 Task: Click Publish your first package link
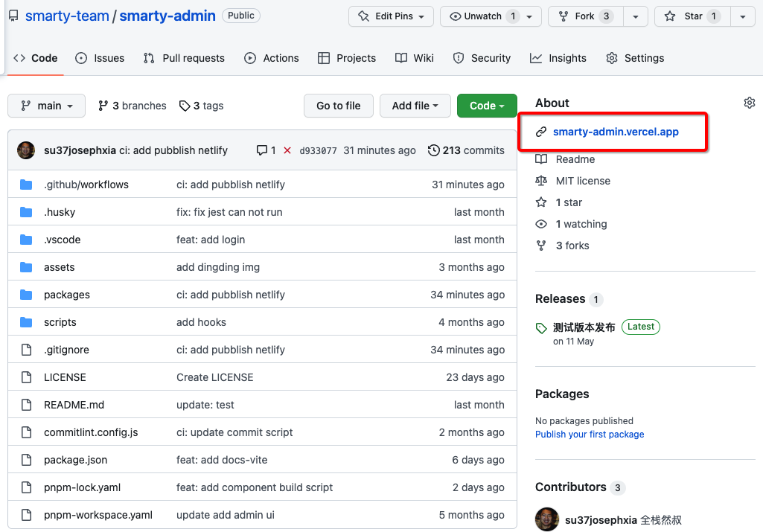click(590, 435)
